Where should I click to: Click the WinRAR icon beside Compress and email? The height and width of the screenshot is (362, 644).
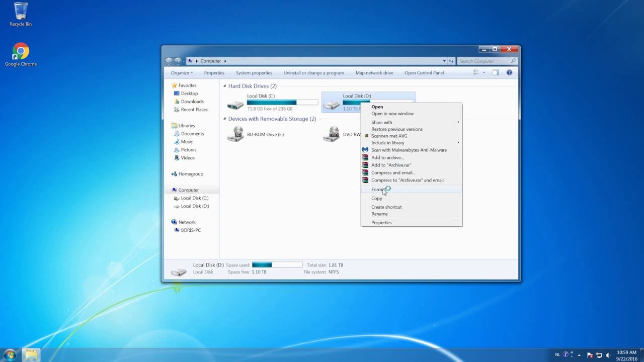tap(365, 172)
